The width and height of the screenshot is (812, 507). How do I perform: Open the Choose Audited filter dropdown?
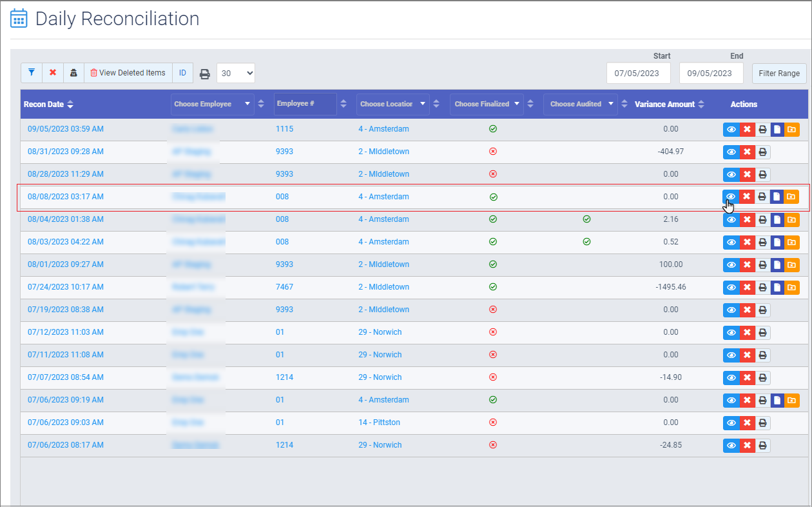pos(581,104)
